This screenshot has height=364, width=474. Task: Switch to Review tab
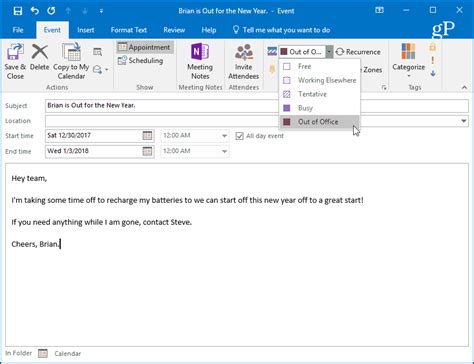[174, 30]
